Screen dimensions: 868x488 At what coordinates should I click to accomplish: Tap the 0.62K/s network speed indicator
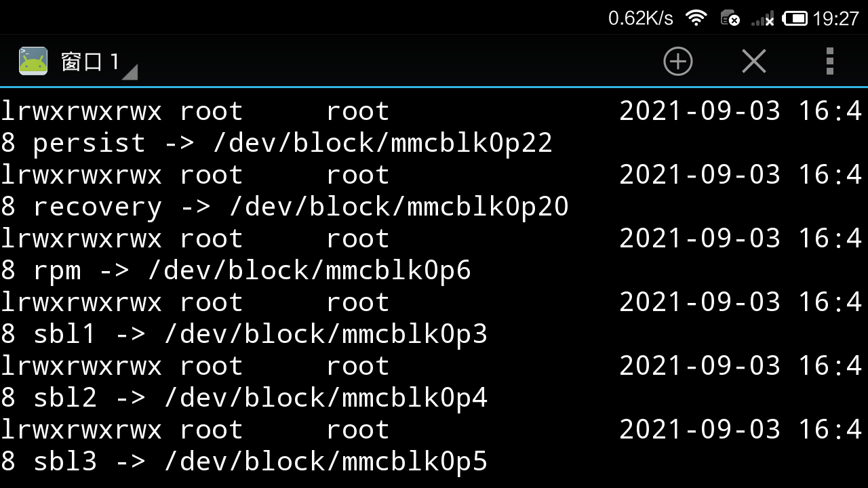(x=640, y=18)
